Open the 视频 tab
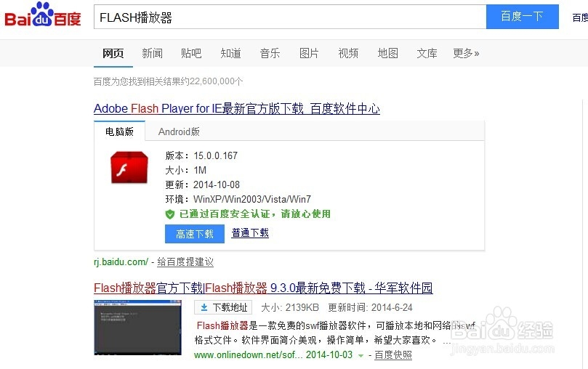The width and height of the screenshot is (588, 369). point(348,53)
